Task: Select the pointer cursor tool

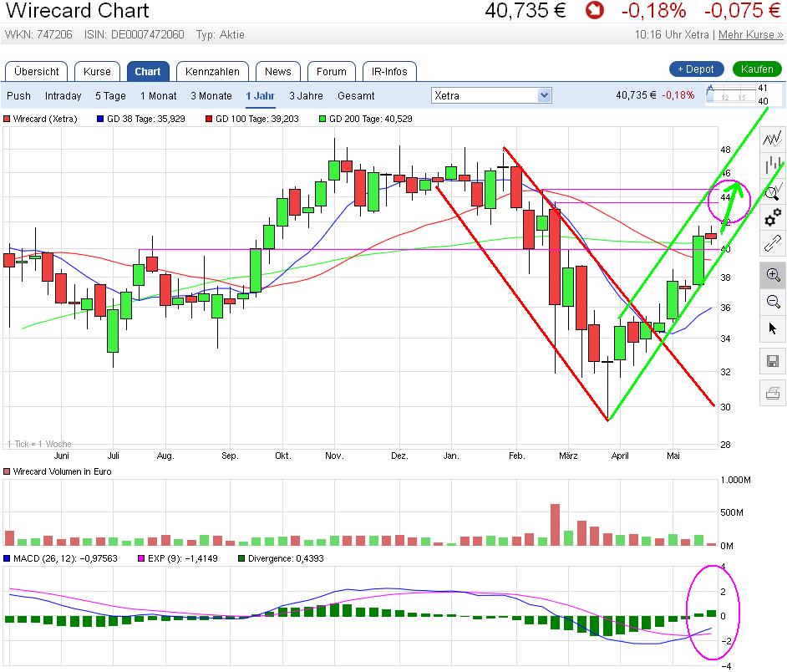Action: pos(773,328)
